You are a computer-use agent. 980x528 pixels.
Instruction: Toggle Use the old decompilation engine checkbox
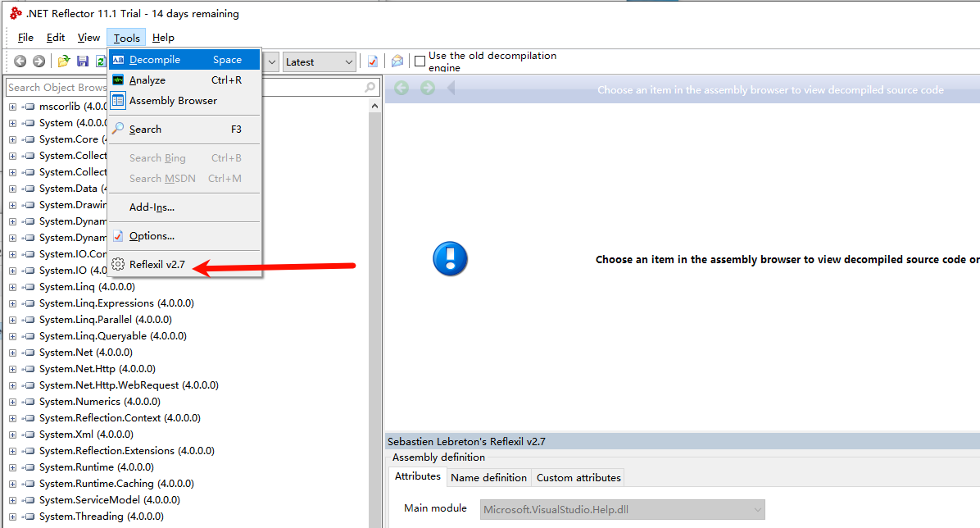point(420,61)
